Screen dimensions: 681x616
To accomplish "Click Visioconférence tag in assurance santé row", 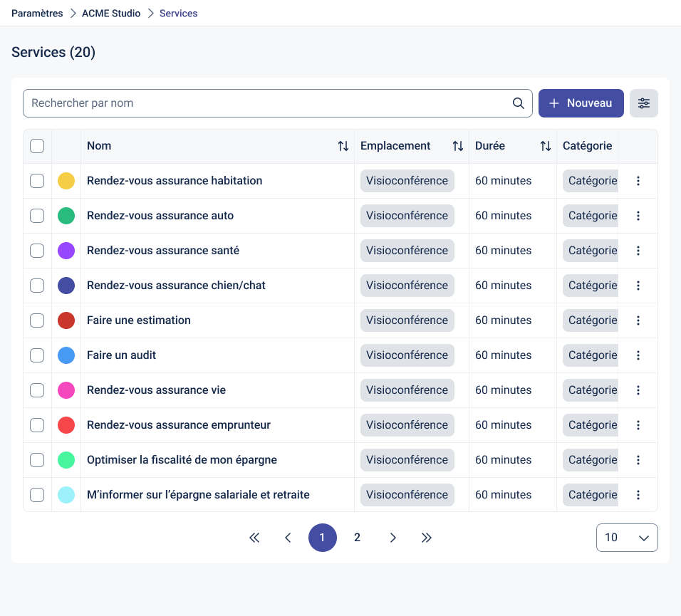I will (407, 251).
